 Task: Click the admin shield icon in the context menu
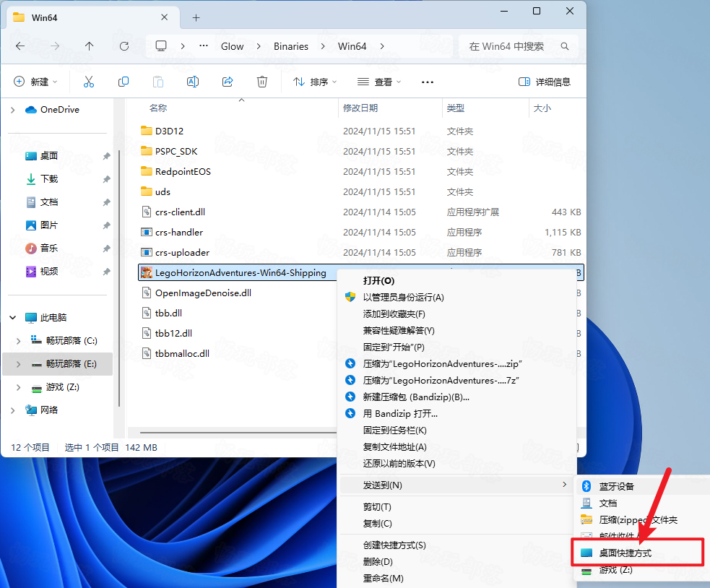click(x=350, y=297)
